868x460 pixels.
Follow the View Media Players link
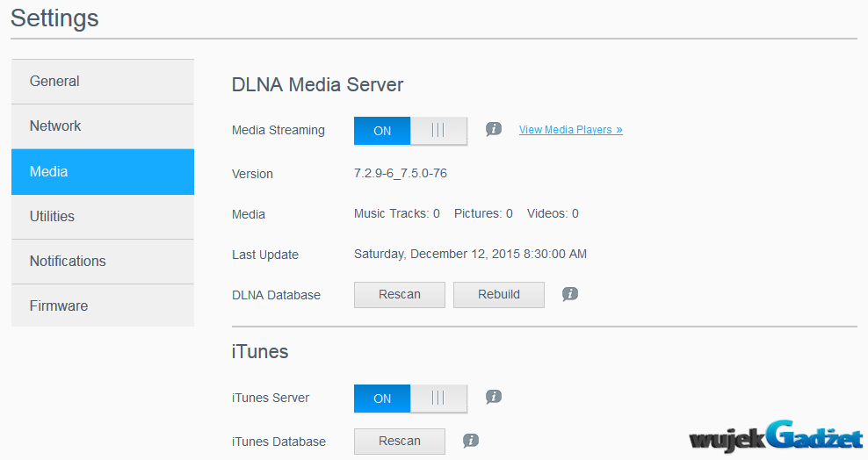click(570, 130)
